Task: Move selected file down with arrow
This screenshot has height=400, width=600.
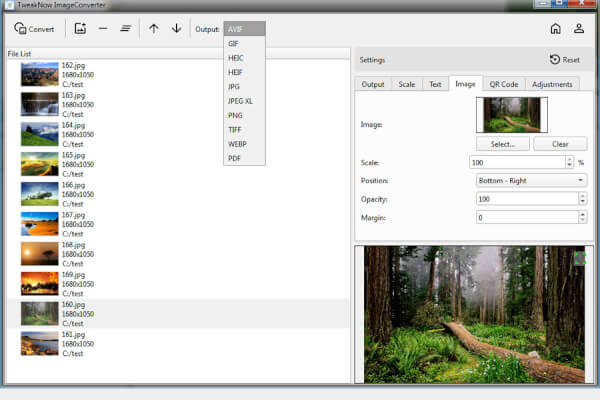Action: [x=176, y=28]
